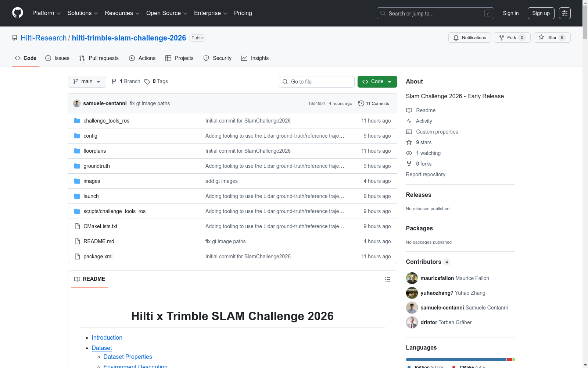Expand the Solutions menu
Image resolution: width=588 pixels, height=368 pixels.
(83, 13)
